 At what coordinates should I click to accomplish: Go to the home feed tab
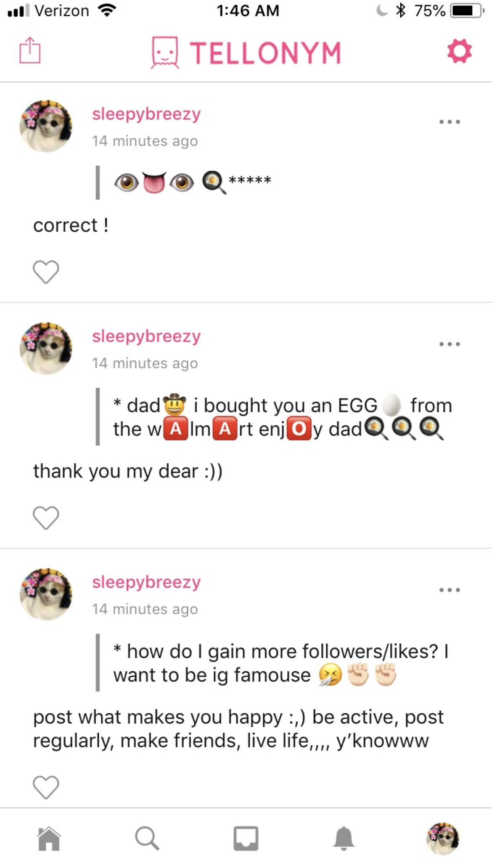coord(49,839)
